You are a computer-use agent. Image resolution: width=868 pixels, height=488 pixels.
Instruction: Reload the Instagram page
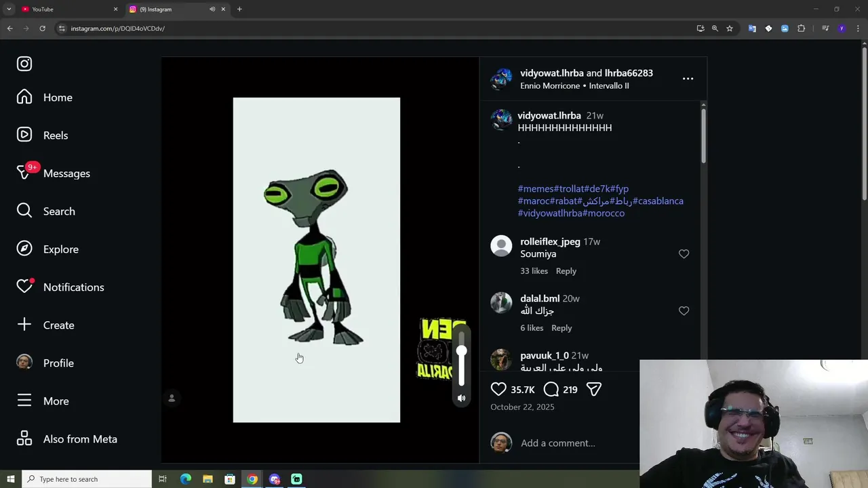(42, 28)
